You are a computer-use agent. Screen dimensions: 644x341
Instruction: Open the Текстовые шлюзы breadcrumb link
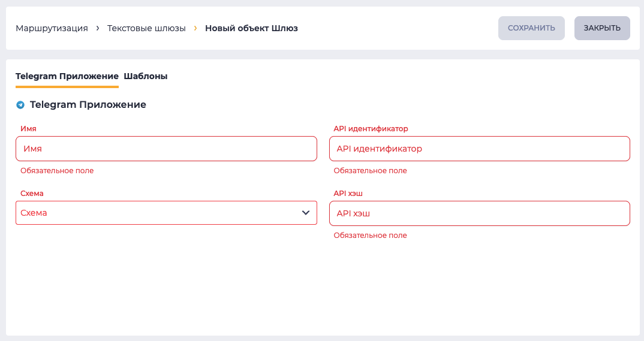tap(146, 28)
